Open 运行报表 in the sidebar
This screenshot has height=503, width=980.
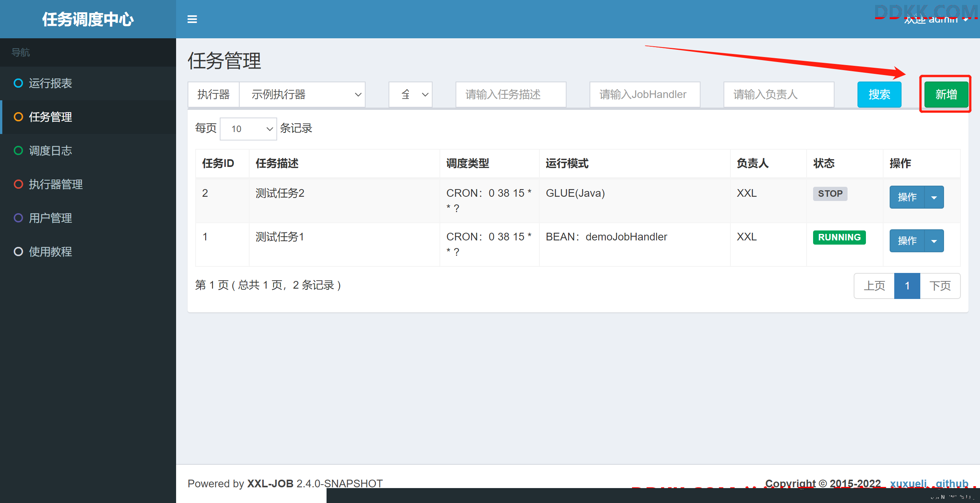coord(88,83)
